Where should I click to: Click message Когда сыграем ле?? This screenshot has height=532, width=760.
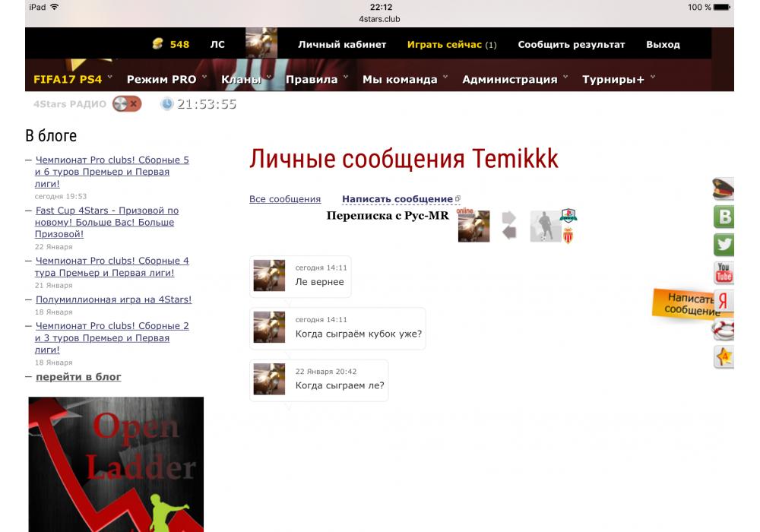coord(340,385)
